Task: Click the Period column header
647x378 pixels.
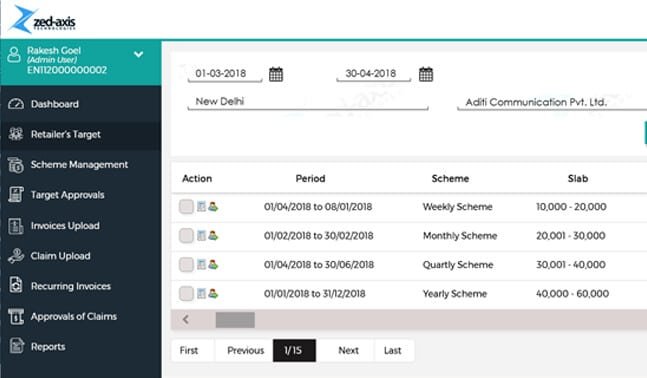Action: point(310,179)
